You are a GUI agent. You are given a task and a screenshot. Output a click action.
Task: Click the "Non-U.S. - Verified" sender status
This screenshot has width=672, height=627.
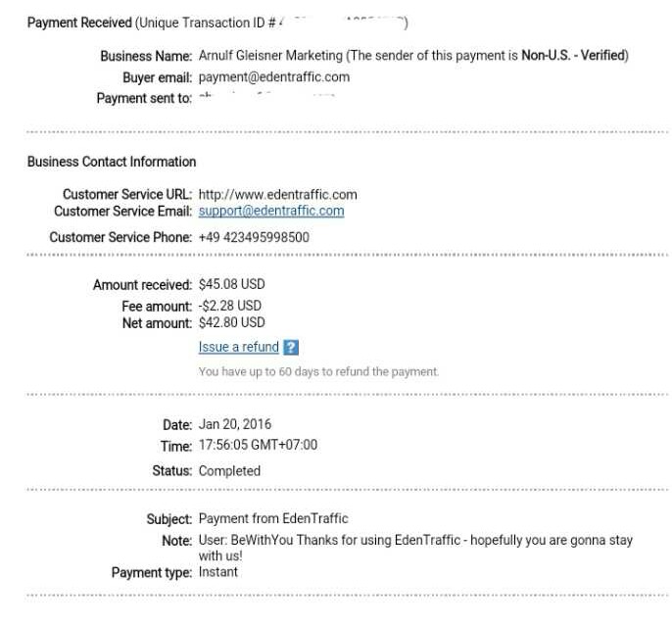click(571, 56)
